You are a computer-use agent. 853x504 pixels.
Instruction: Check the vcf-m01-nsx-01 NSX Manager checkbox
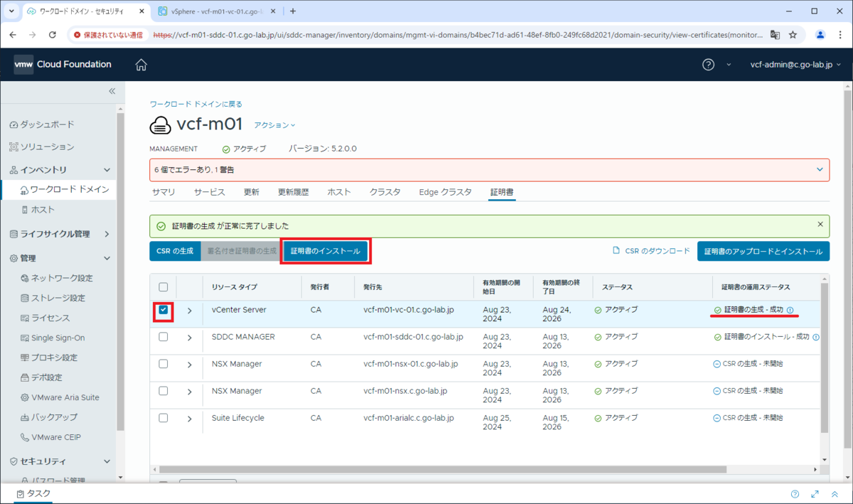coord(163,364)
